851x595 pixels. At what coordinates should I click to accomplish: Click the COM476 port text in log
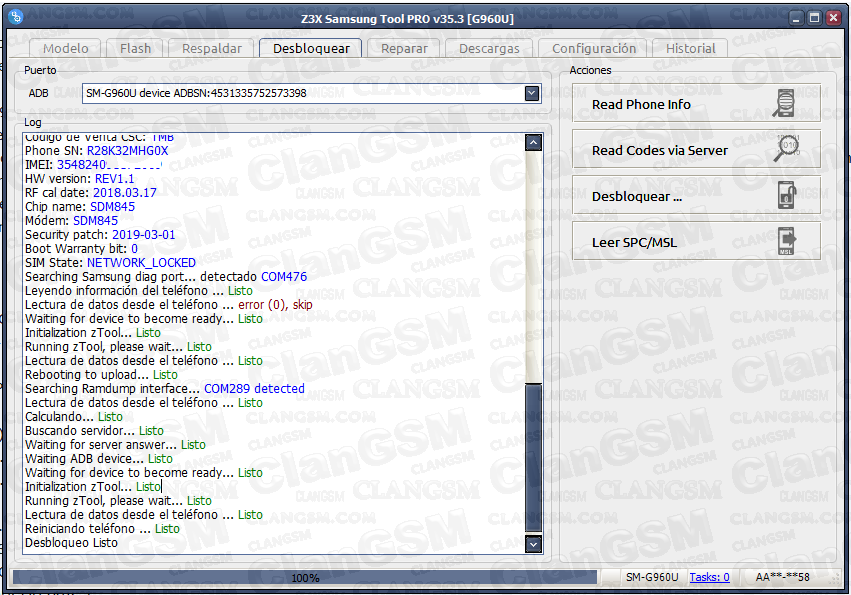284,277
